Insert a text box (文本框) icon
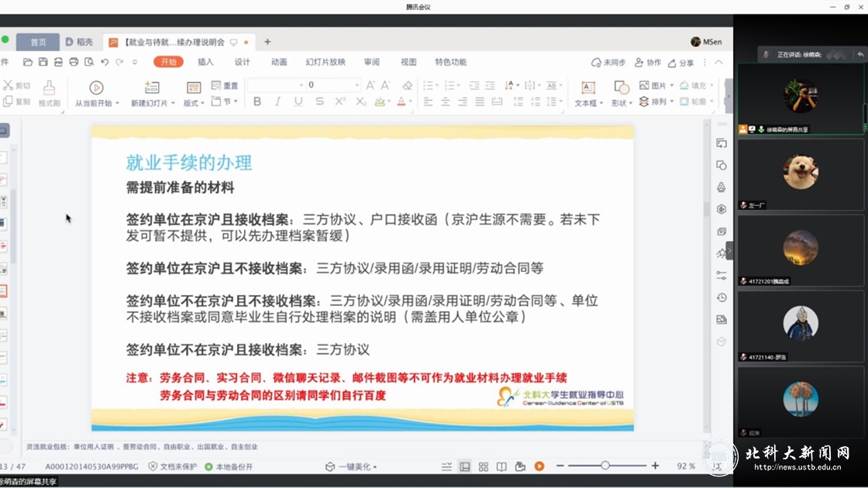 [x=588, y=88]
